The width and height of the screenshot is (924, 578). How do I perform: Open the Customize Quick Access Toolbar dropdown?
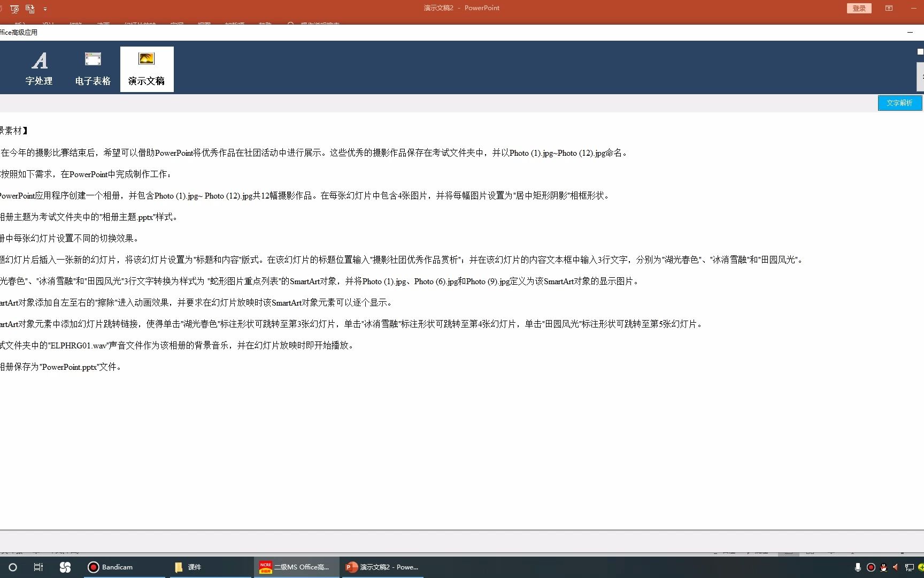point(45,9)
